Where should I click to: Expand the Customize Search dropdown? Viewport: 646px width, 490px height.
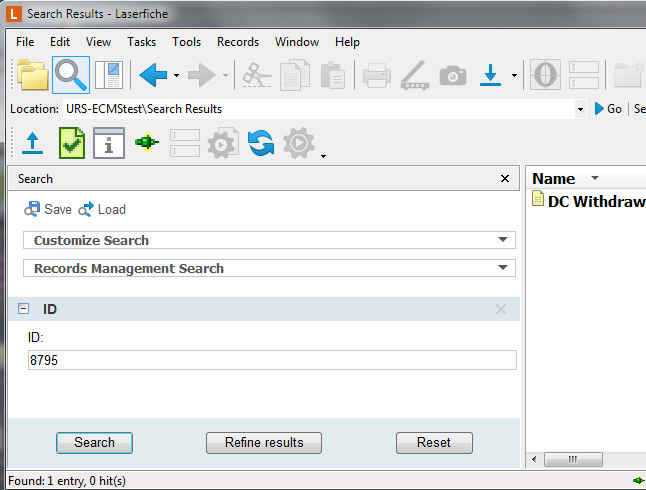coord(502,240)
